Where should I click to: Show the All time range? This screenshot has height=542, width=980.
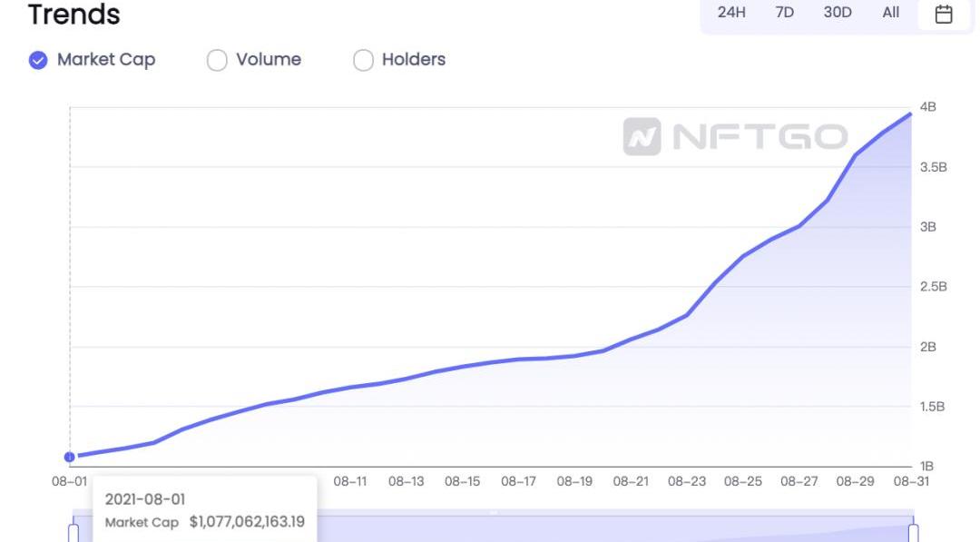(891, 13)
